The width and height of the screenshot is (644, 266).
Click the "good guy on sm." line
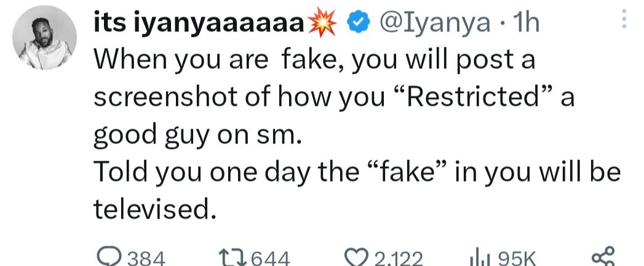pyautogui.click(x=197, y=135)
